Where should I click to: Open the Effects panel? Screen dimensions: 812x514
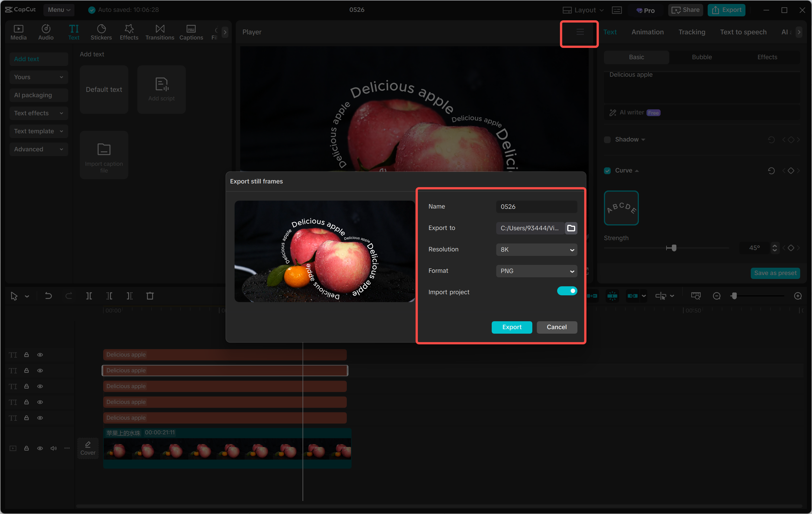click(x=129, y=32)
